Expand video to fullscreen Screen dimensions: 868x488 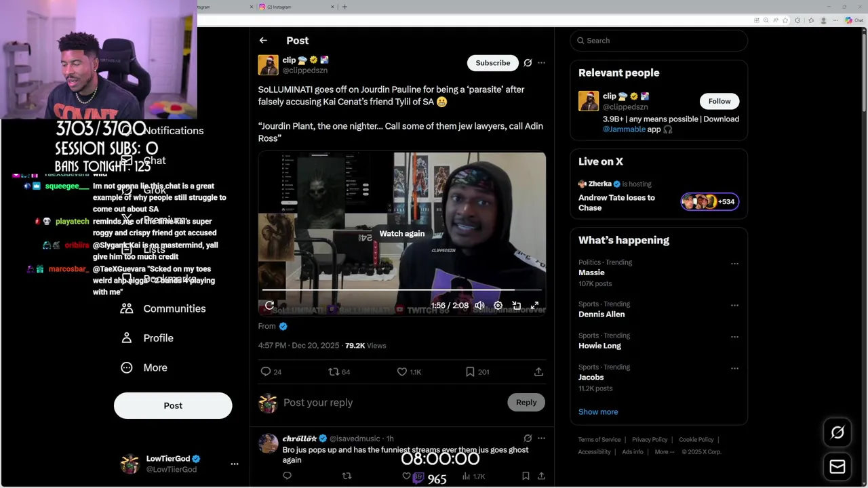tap(534, 306)
